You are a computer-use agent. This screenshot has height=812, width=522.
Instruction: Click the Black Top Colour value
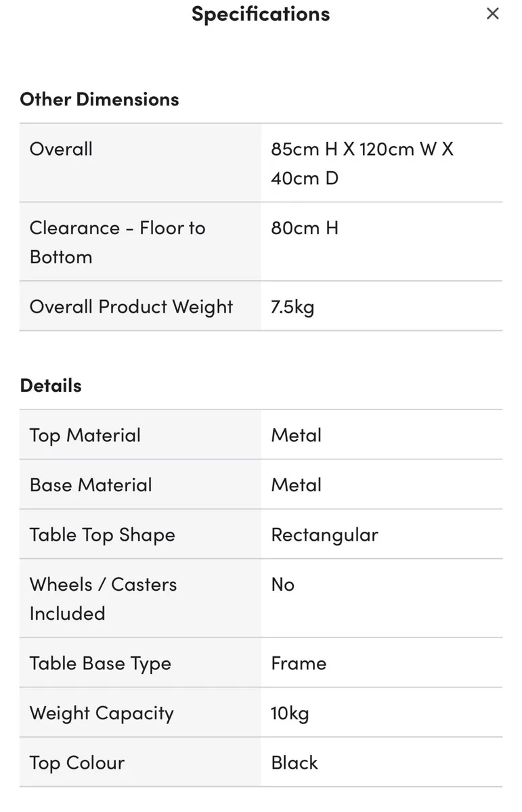[x=295, y=763]
